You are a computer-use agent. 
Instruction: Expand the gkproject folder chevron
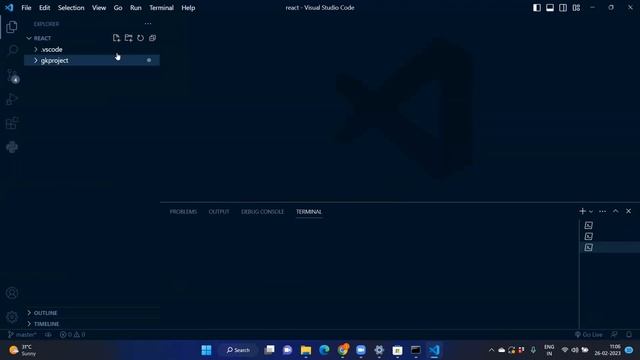[x=36, y=60]
